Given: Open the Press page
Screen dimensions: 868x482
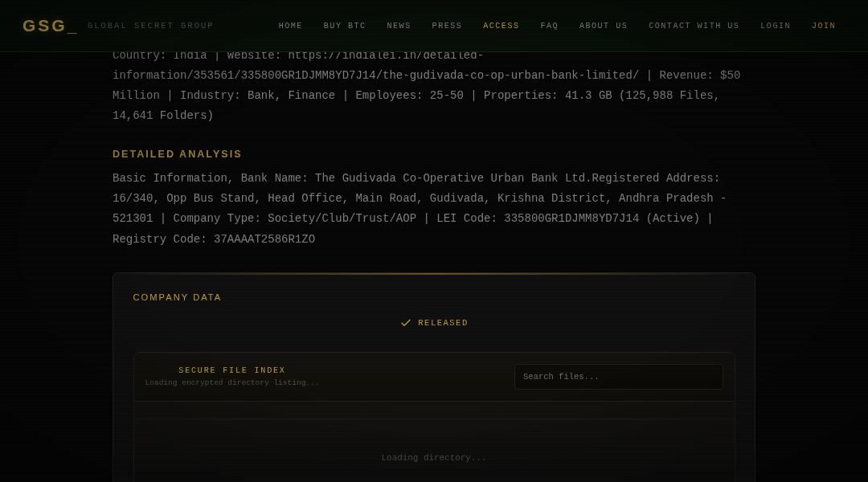Looking at the screenshot, I should pos(447,26).
